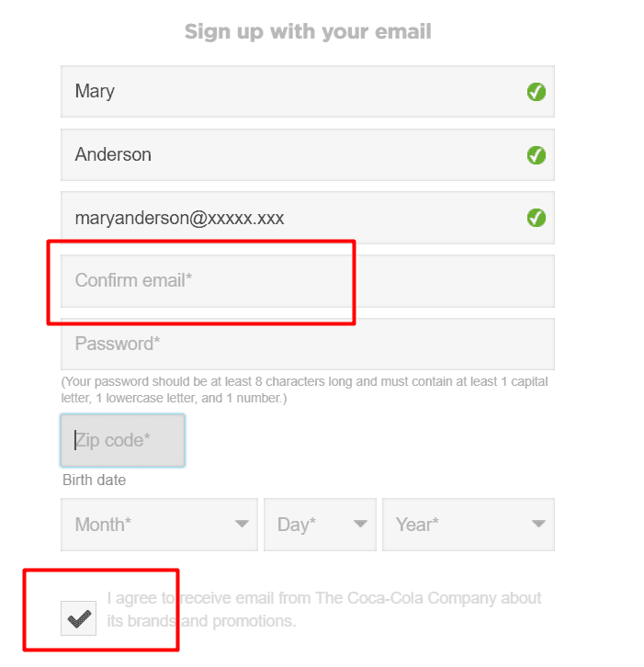Click the green checkmark beside Mary

537,92
